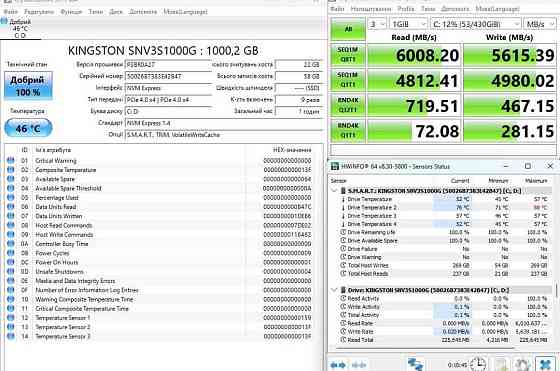
Task: Click the 5615.39 sequential write result
Action: coord(510,55)
